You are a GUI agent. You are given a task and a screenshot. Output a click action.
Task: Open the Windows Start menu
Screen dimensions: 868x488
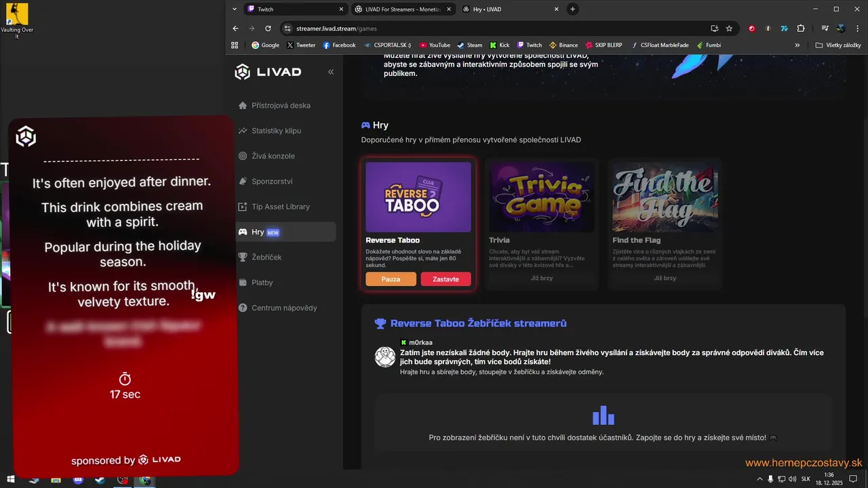pyautogui.click(x=11, y=480)
